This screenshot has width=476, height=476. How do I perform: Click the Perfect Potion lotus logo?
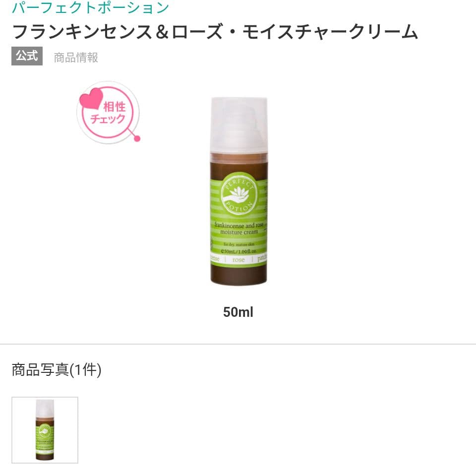(239, 194)
